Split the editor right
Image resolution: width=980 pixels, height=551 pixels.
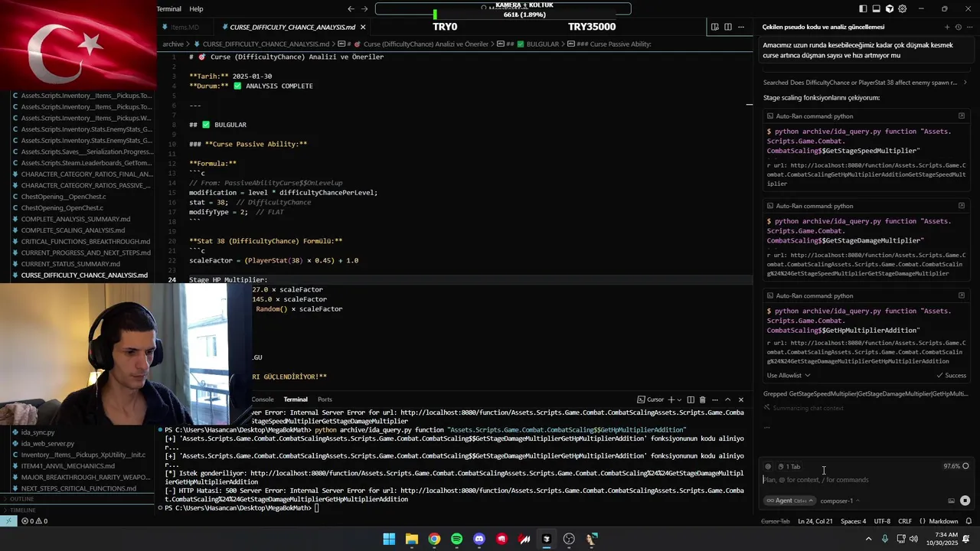pyautogui.click(x=728, y=27)
